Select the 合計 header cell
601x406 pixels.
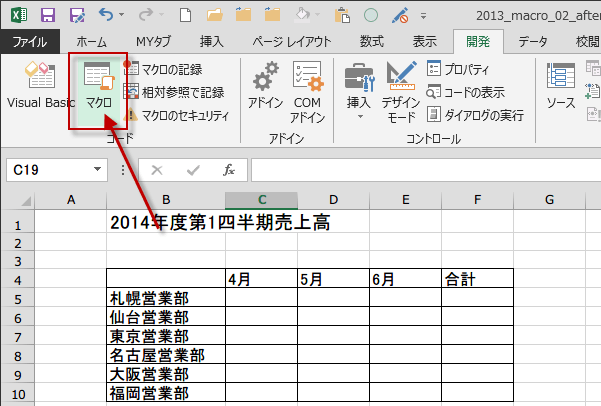pos(478,279)
